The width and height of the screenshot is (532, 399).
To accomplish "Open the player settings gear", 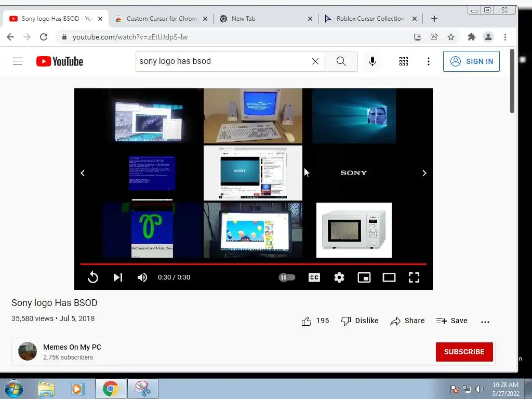I will tap(339, 277).
